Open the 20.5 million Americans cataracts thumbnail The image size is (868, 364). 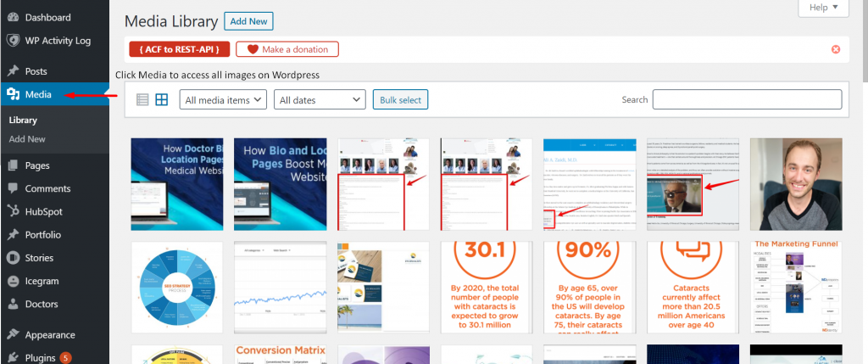tap(693, 288)
